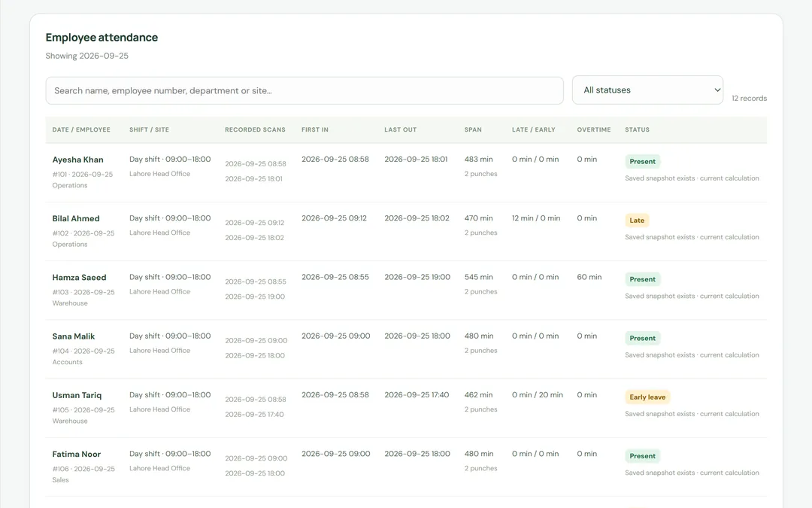
Task: Click Hamza Saeed's last out 2026-09-25 19:00
Action: 417,277
